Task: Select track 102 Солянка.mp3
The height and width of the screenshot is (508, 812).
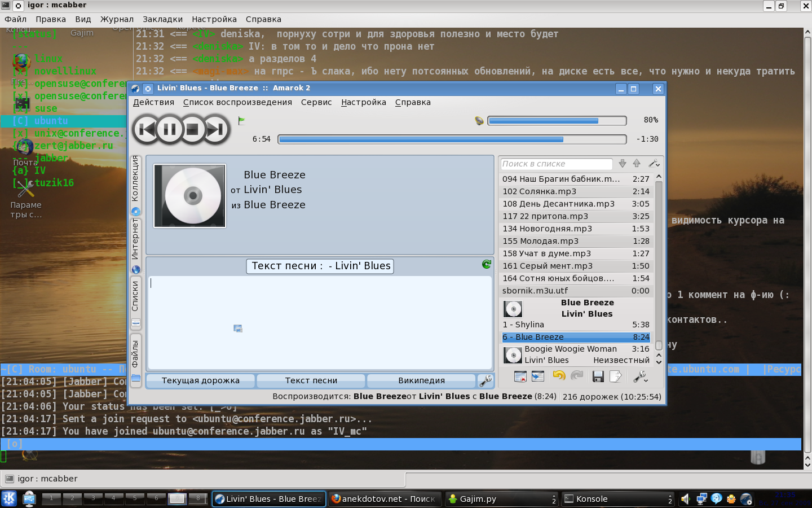Action: pyautogui.click(x=576, y=191)
